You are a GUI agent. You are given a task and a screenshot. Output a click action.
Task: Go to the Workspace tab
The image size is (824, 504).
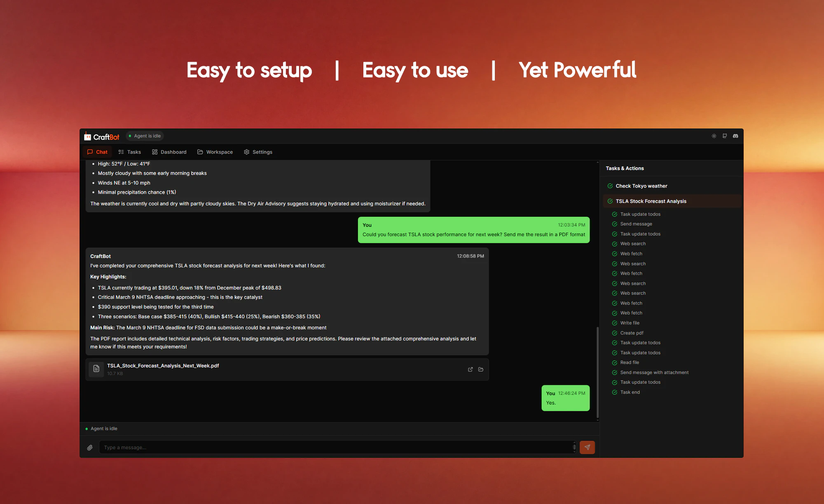pos(215,152)
